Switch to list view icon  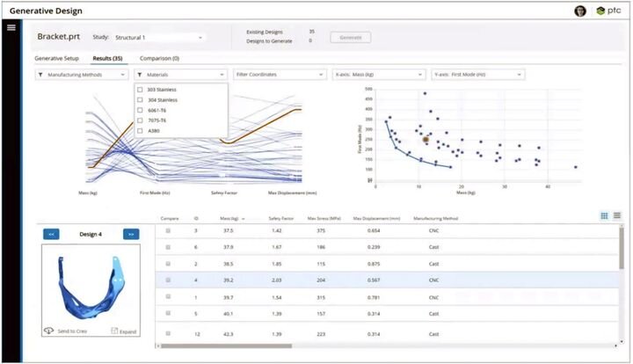point(617,215)
